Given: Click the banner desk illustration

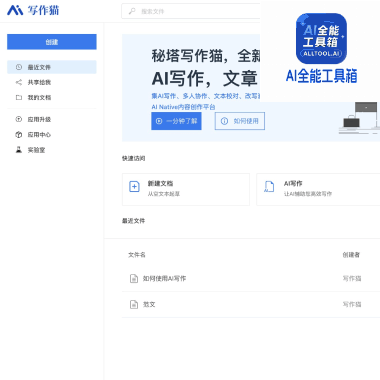Looking at the screenshot, I should pyautogui.click(x=359, y=118).
